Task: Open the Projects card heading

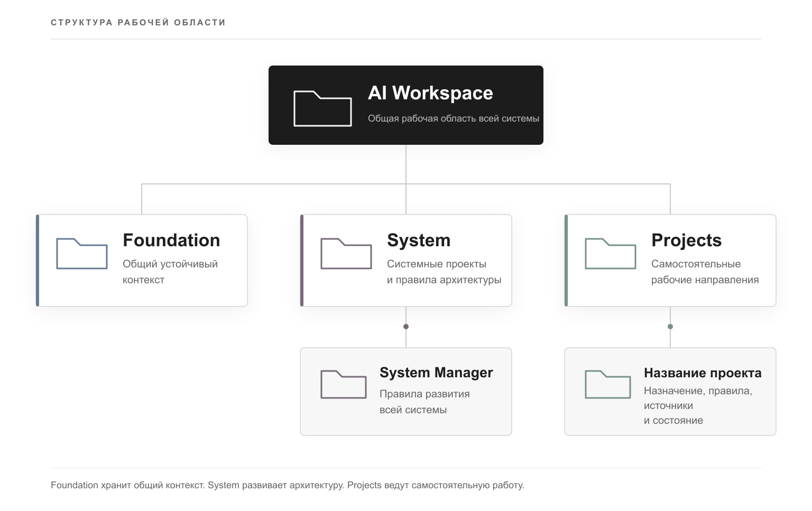Action: pos(686,240)
